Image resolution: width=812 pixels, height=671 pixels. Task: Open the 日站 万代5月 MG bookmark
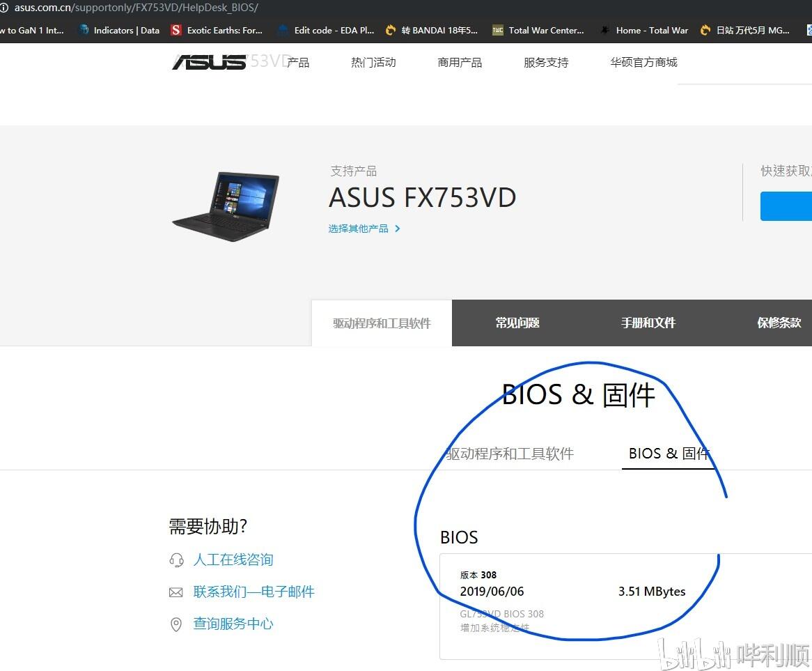click(744, 30)
